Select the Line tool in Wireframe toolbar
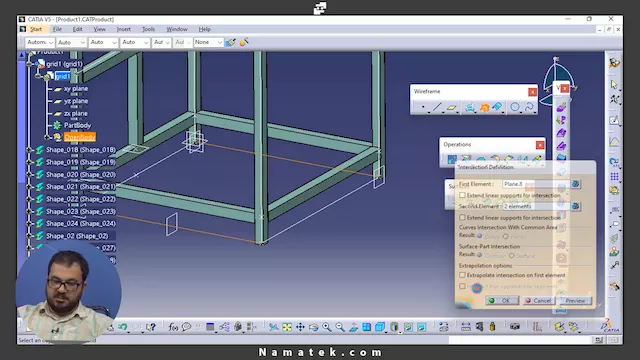This screenshot has width=640, height=360. [x=436, y=107]
